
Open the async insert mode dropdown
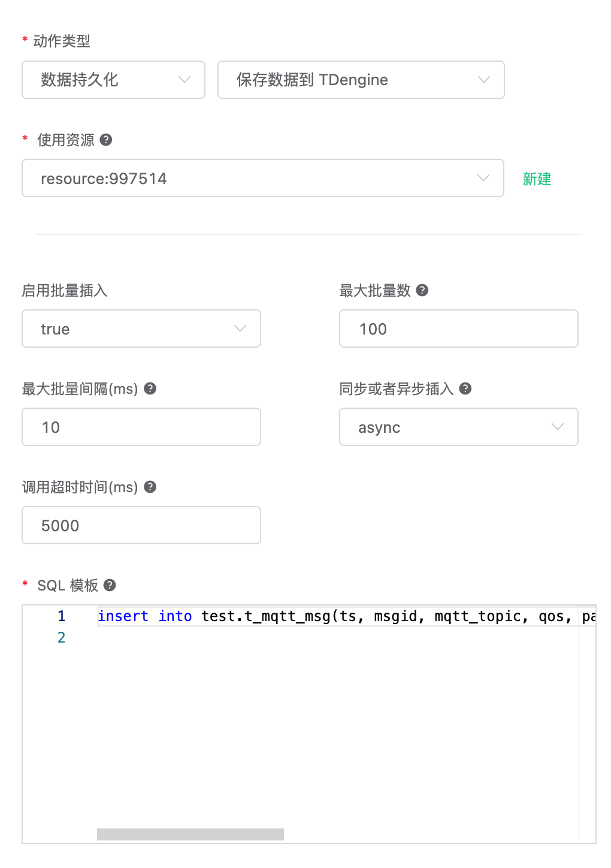tap(458, 427)
